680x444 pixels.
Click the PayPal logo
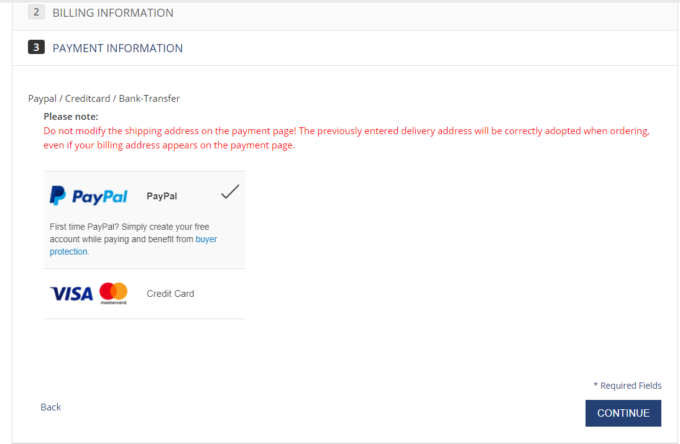89,195
